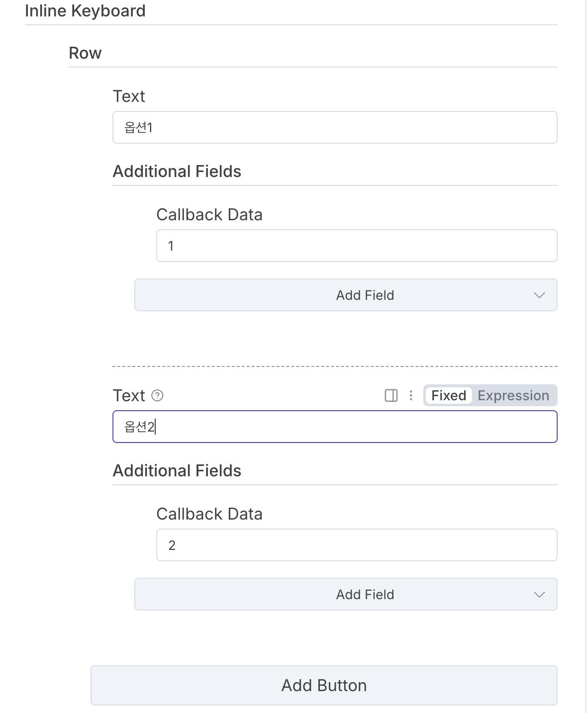Viewport: 588px width, 713px height.
Task: Click the help icon beside the Text label
Action: (157, 396)
